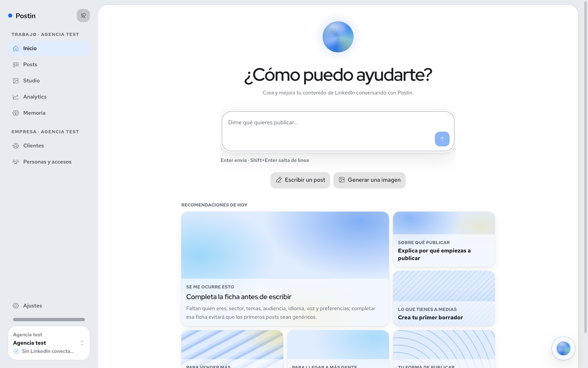Expand the Agencia test workspace switcher
Image resolution: width=588 pixels, height=368 pixels.
pos(49,343)
